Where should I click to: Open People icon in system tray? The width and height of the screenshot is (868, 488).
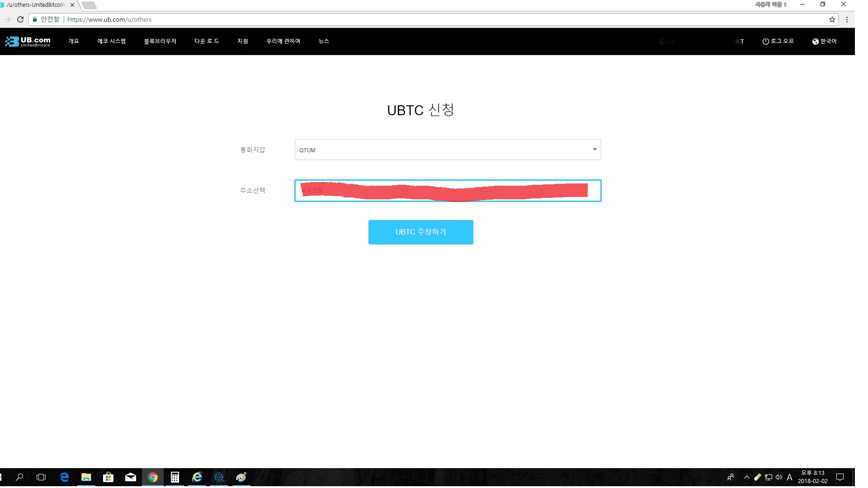731,477
